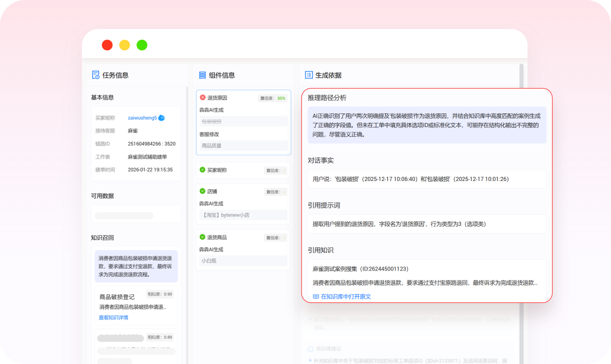Click the 【淘宝】bytenew小店 field
The height and width of the screenshot is (364, 611).
coord(243,215)
